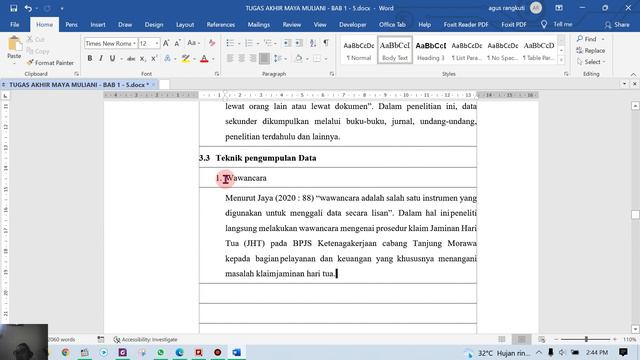Decrease font size with Shrink Font
This screenshot has height=360, width=640.
[178, 43]
